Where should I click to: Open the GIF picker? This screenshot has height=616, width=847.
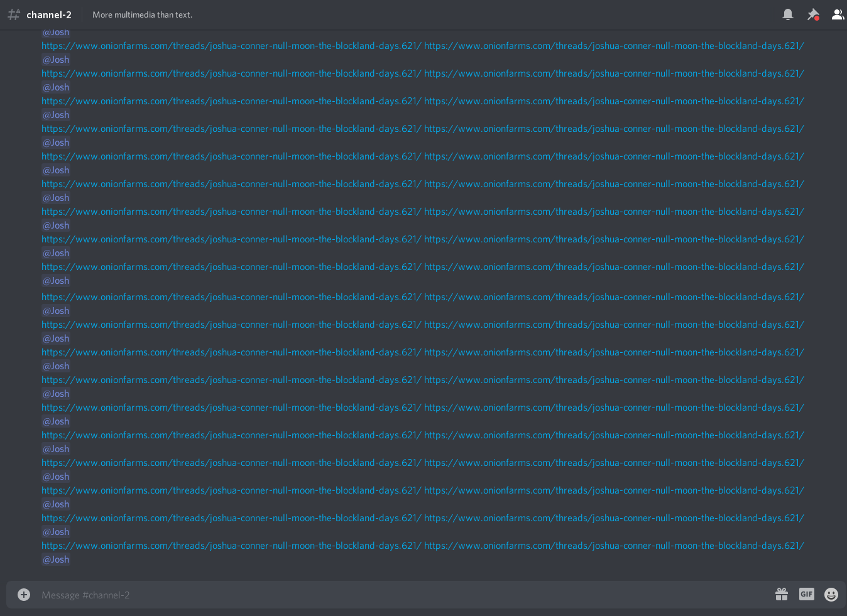point(807,594)
